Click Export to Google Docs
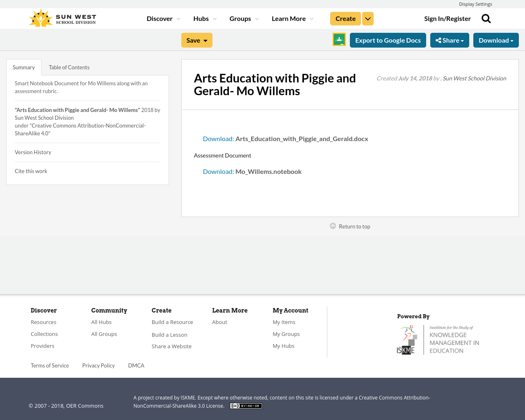 (x=387, y=40)
